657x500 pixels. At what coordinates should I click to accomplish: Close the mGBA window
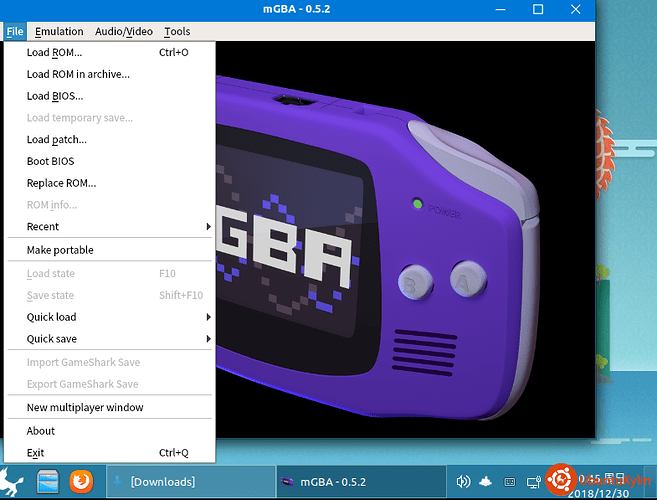(576, 9)
